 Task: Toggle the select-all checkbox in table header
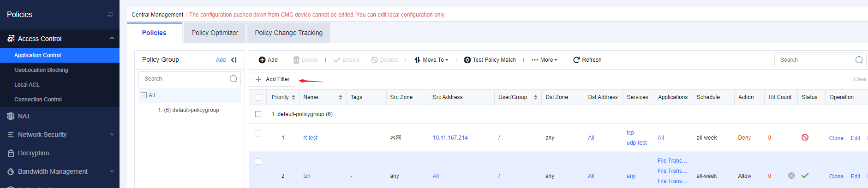click(258, 97)
